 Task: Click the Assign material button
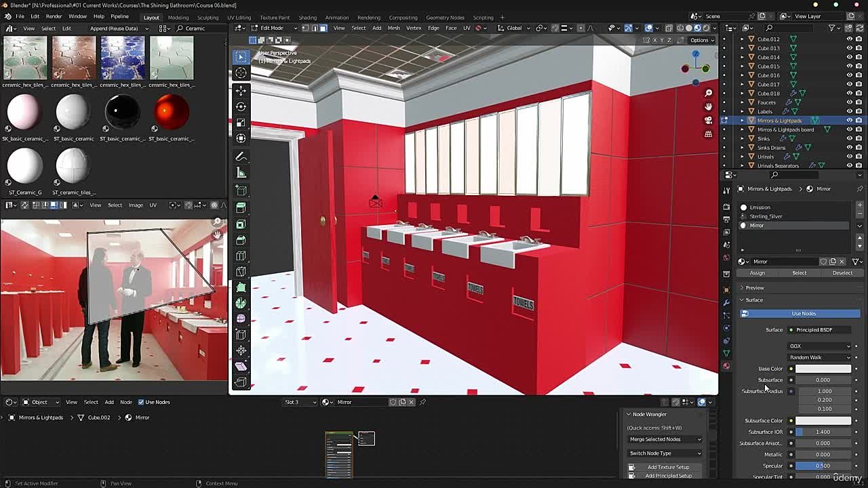coord(757,273)
